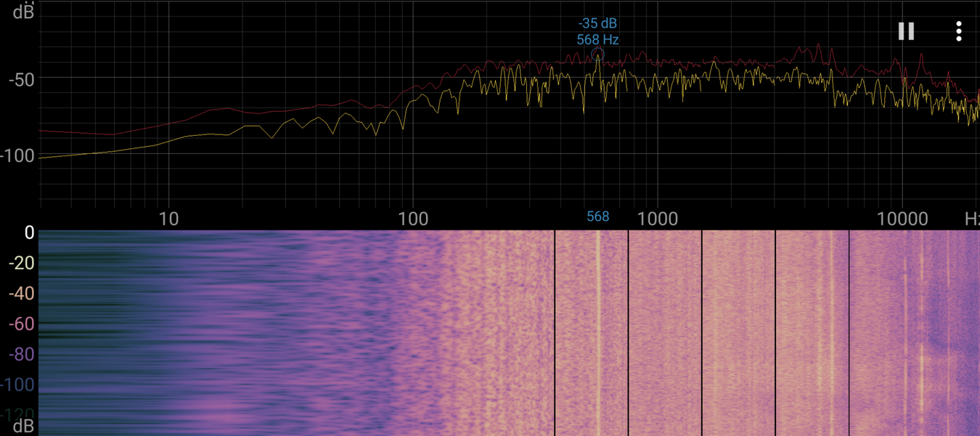Click the 'Hz' unit label on the frequency axis
Image resolution: width=980 pixels, height=436 pixels.
click(x=972, y=219)
